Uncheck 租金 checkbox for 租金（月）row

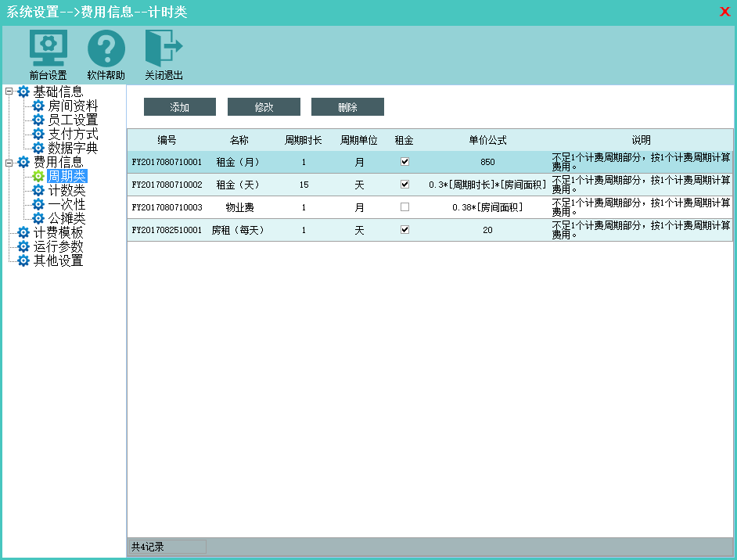pyautogui.click(x=404, y=162)
